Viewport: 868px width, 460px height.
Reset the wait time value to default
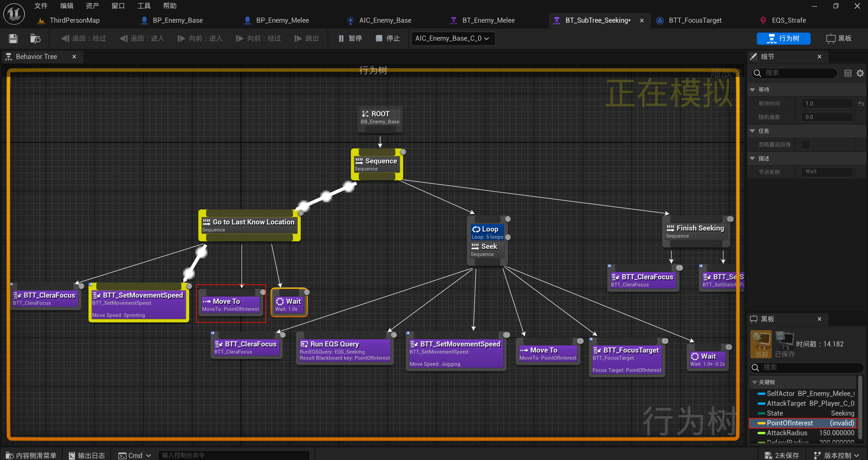click(x=861, y=104)
